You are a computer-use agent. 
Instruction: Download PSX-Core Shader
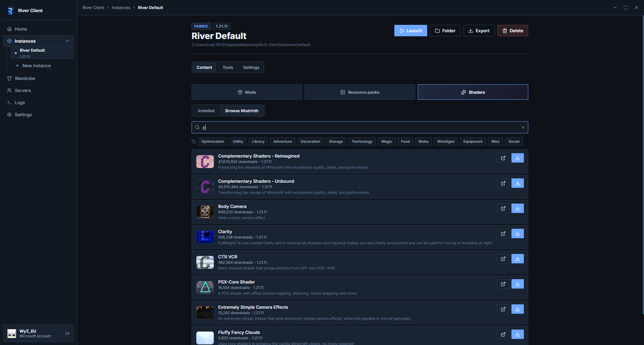point(517,284)
